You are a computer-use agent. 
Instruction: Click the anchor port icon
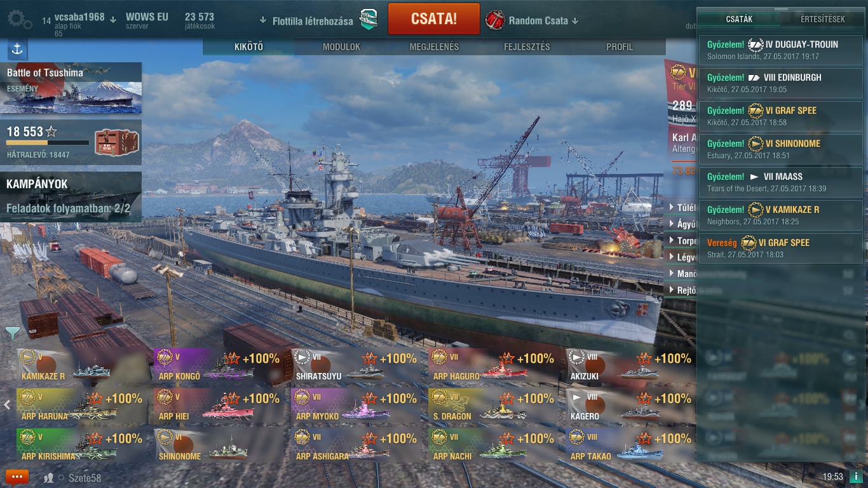[x=17, y=49]
